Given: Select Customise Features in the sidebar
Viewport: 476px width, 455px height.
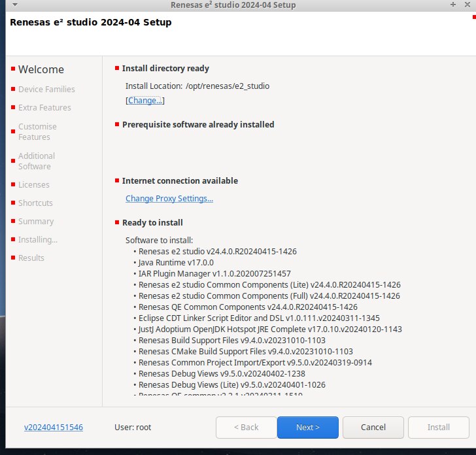Looking at the screenshot, I should [x=37, y=131].
